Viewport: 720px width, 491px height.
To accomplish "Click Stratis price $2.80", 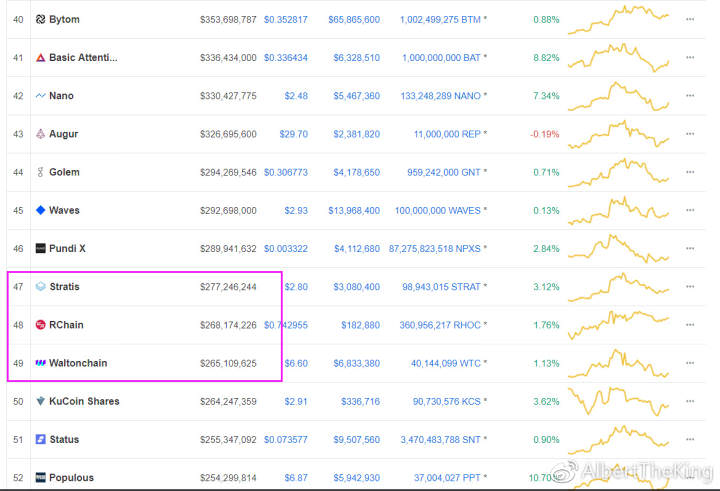I will [x=296, y=287].
